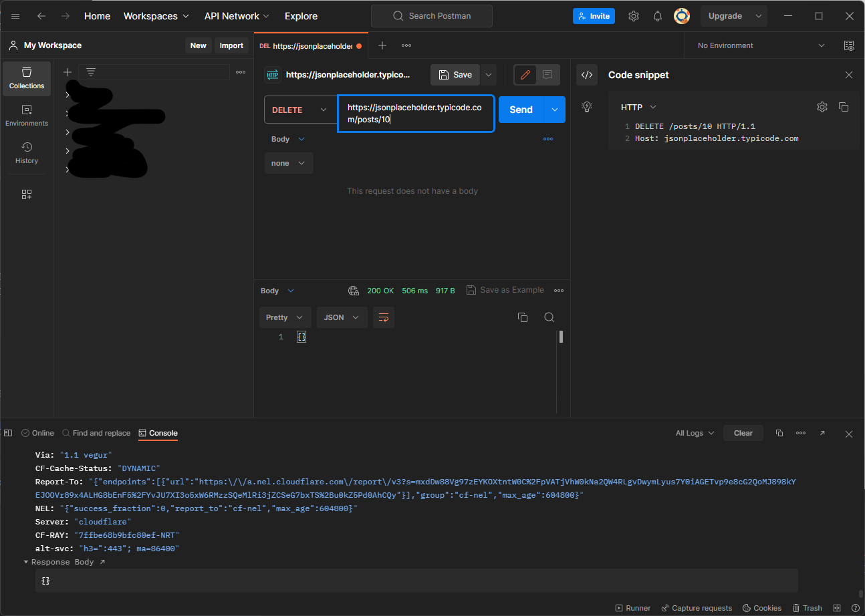
Task: Clear the console logs
Action: point(743,433)
